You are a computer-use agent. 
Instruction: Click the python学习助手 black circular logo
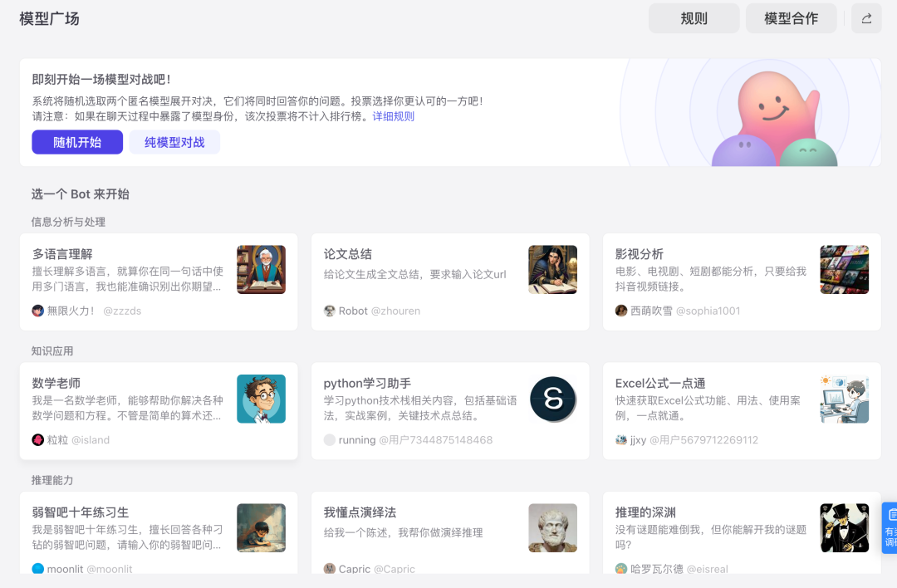pos(552,399)
